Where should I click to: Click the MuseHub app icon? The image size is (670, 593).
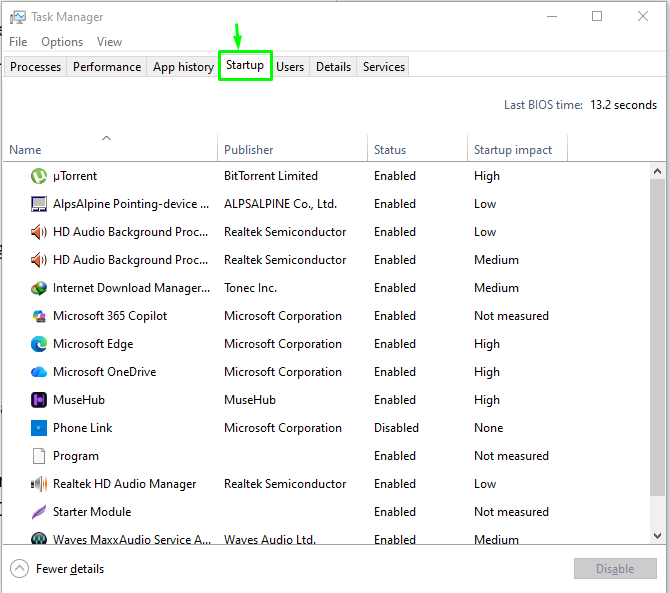coord(39,400)
